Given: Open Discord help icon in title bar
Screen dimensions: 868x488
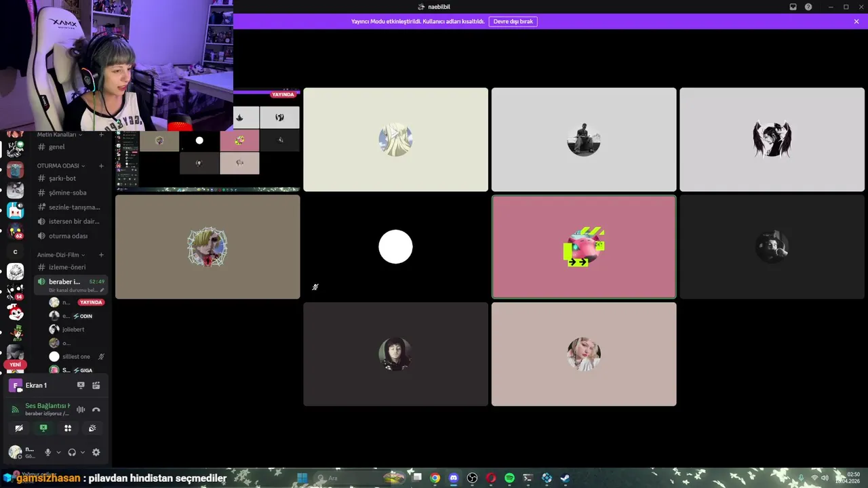Looking at the screenshot, I should 808,7.
